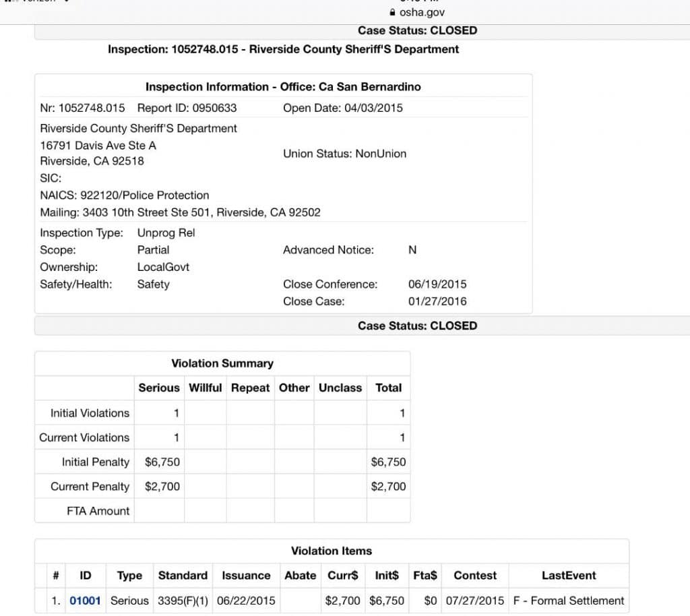Click the Serious column header in Violation Summary
690x616 pixels.
(x=159, y=388)
